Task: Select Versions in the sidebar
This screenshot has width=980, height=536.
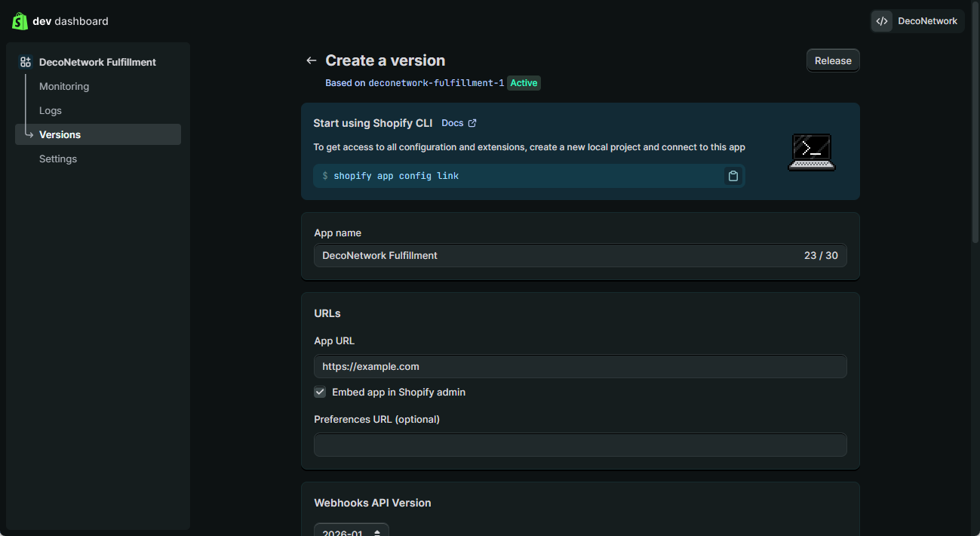Action: click(x=98, y=134)
